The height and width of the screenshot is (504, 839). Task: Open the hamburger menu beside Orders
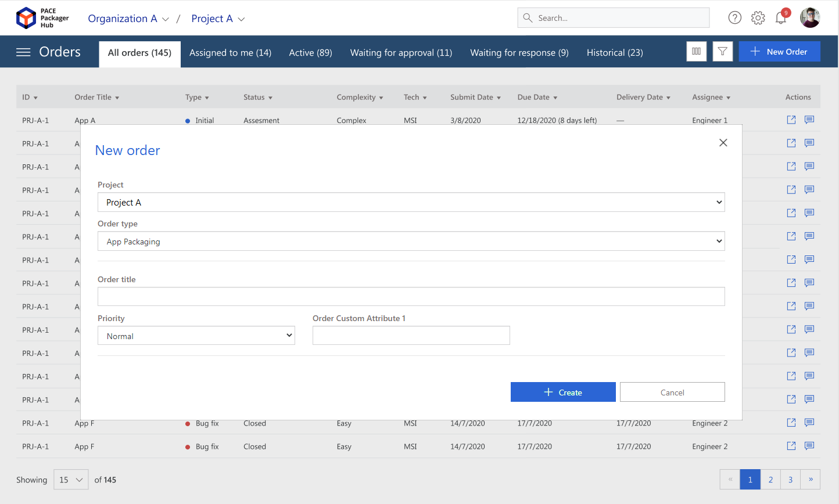pos(23,52)
